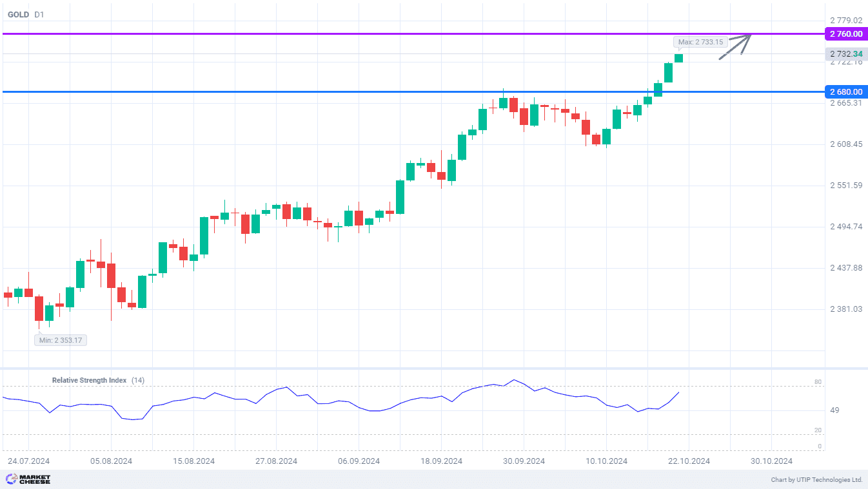Click the Min: 2 353.17 tooltip
This screenshot has width=868, height=489.
(60, 340)
